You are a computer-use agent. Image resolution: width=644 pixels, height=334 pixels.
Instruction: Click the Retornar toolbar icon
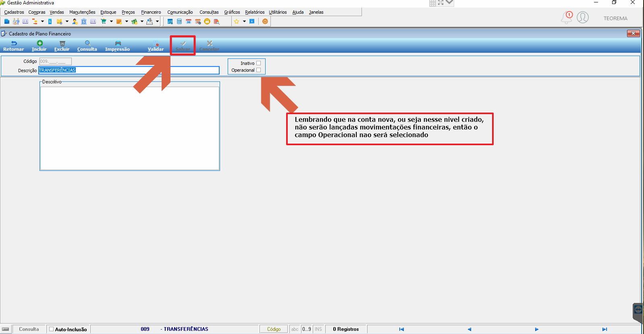click(14, 43)
